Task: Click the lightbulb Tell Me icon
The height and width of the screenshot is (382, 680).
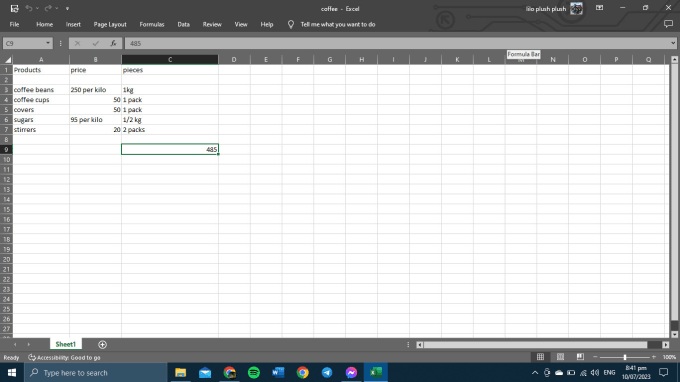Action: [291, 24]
